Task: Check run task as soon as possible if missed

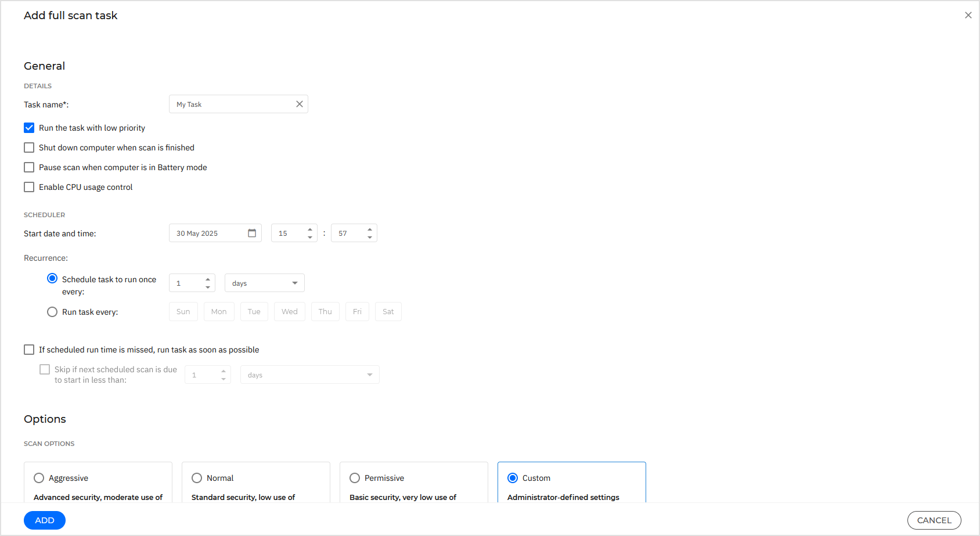Action: pyautogui.click(x=29, y=350)
